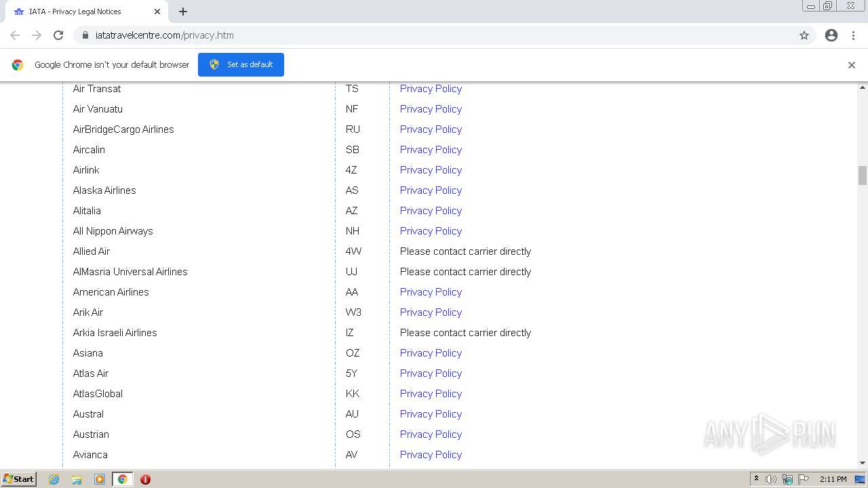The width and height of the screenshot is (868, 488).
Task: Click the Action Center flag tray icon
Action: coord(804,479)
